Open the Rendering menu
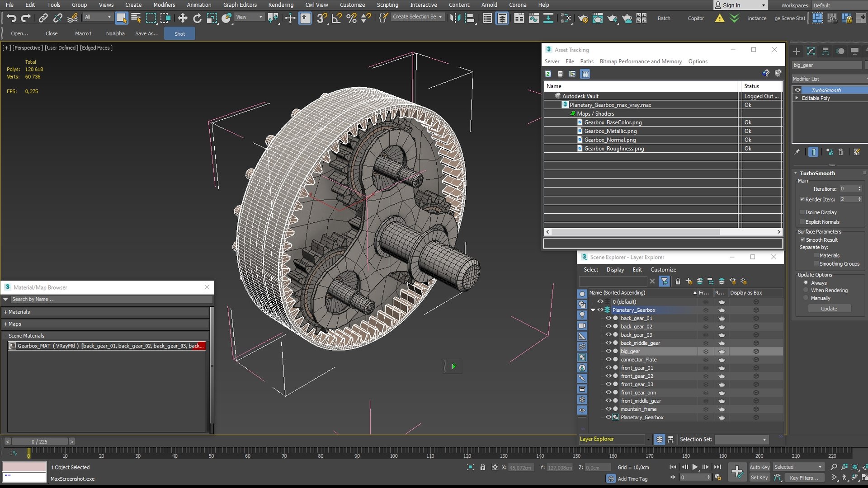 [x=281, y=5]
